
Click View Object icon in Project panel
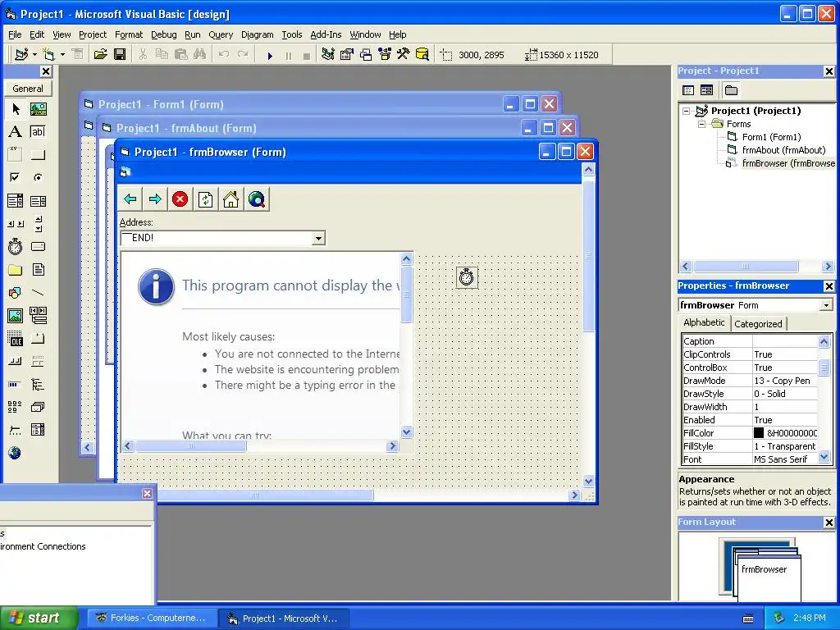point(706,90)
